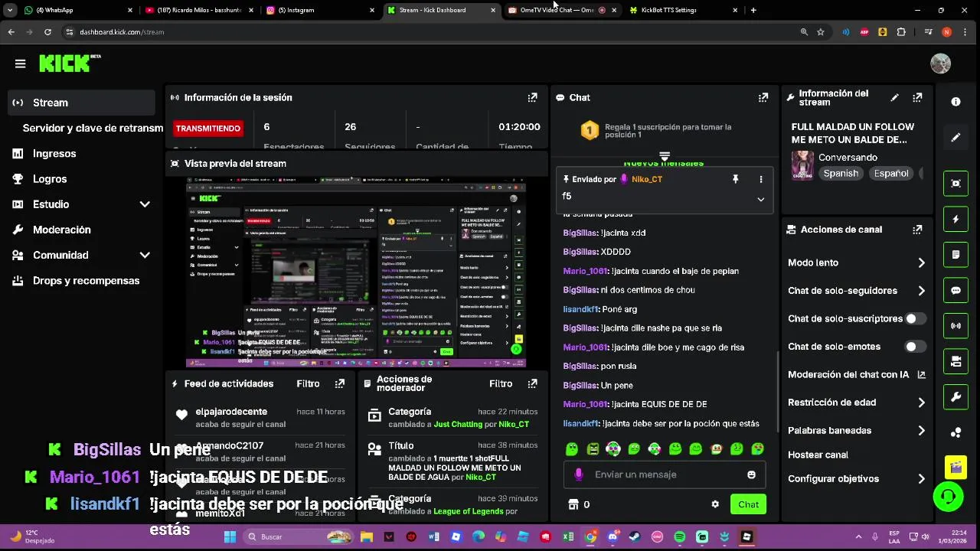Expand the pinned message with the chevron
Image resolution: width=980 pixels, height=551 pixels.
(760, 199)
